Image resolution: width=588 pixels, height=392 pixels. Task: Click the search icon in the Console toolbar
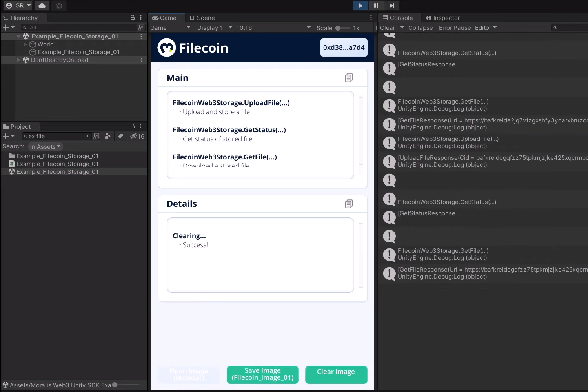555,27
